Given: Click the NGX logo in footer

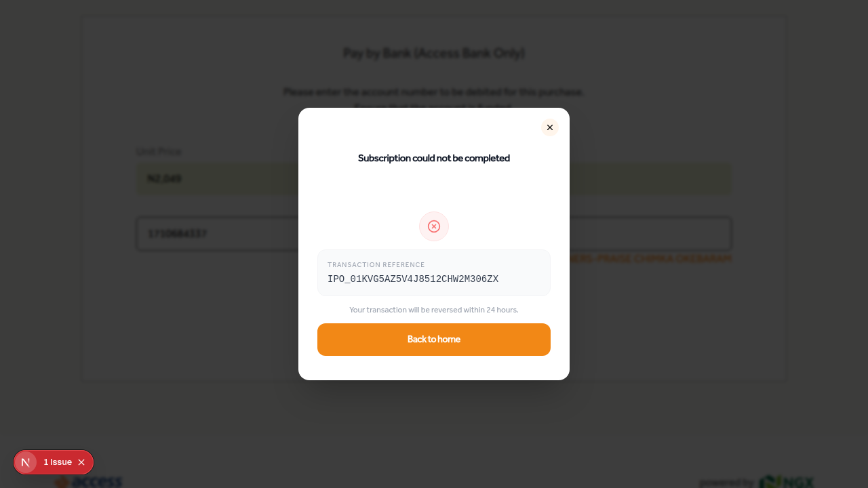Looking at the screenshot, I should point(787,482).
